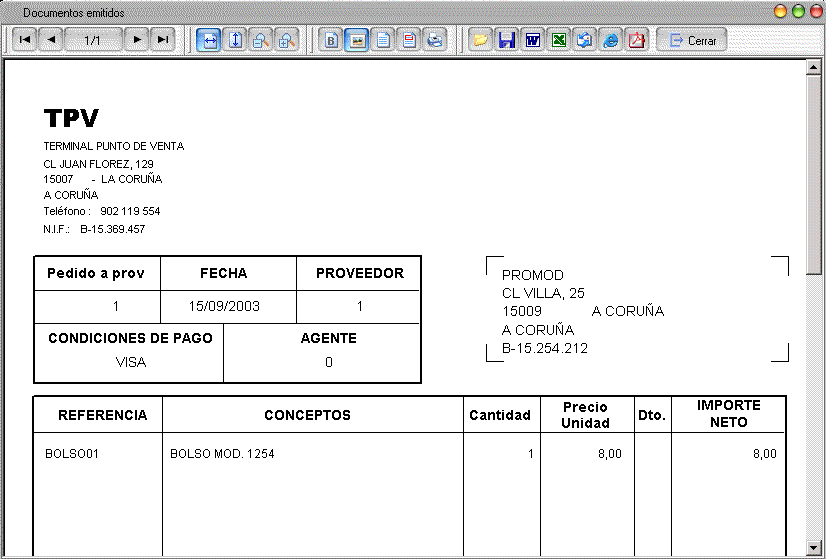Zoom out with the minus magnifier
Viewport: 826px width, 559px height.
click(x=261, y=40)
